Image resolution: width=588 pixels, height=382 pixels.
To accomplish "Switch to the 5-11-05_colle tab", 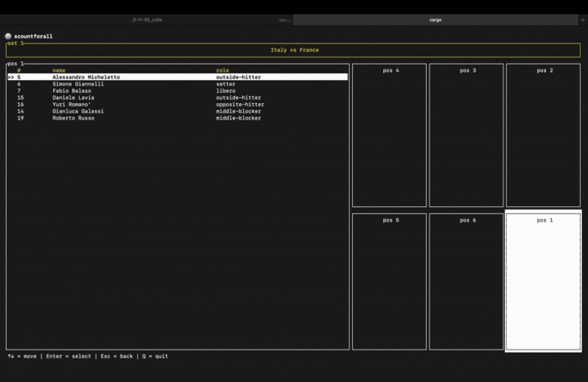I will coord(147,20).
